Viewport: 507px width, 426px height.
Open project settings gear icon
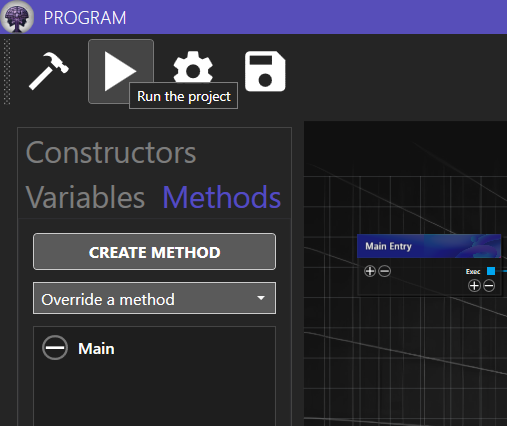193,67
